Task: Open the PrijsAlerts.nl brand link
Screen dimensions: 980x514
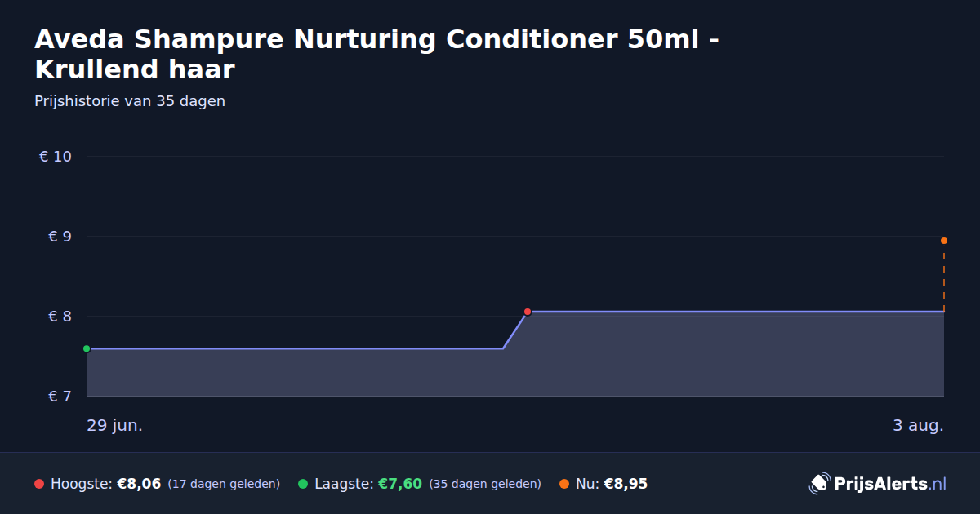Action: point(878,484)
